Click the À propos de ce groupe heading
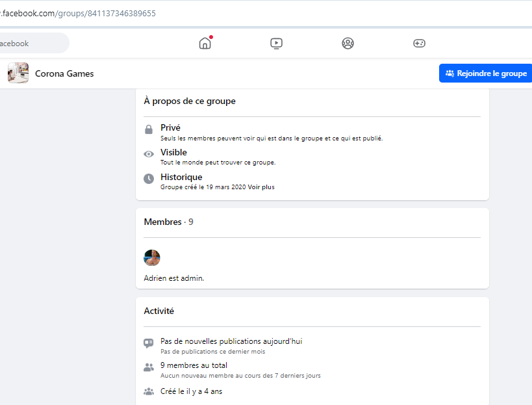This screenshot has width=532, height=405. [x=190, y=101]
